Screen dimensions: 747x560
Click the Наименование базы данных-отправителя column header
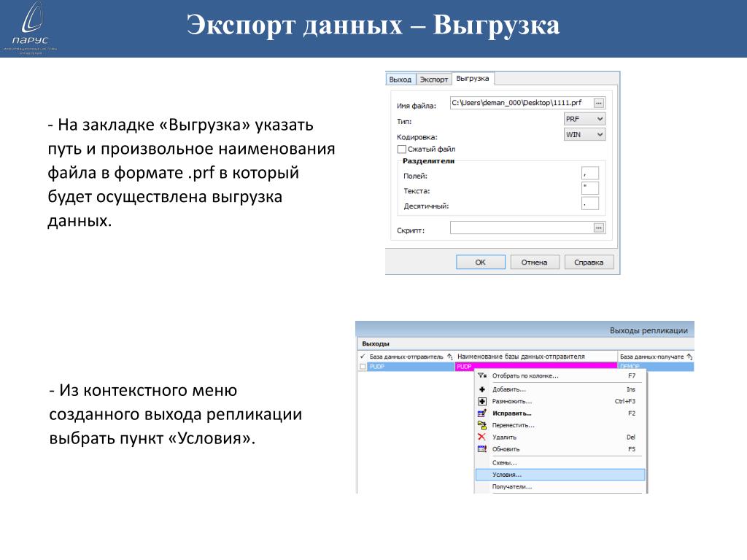(536, 357)
